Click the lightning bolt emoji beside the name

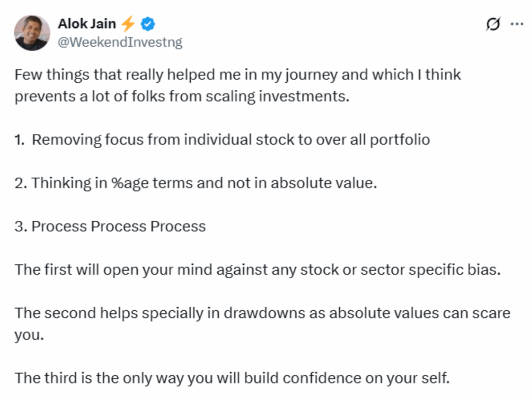(128, 24)
